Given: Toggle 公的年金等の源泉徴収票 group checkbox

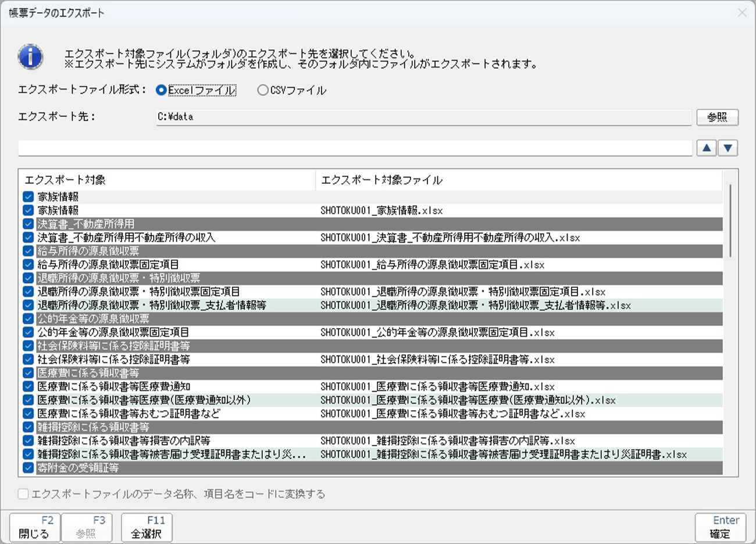Looking at the screenshot, I should tap(28, 319).
